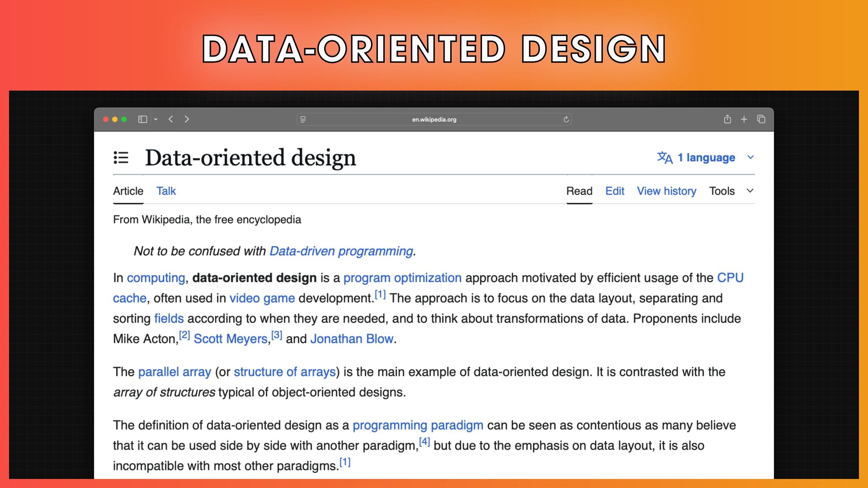Go back with the back arrow
Image resolution: width=868 pixels, height=488 pixels.
tap(171, 119)
